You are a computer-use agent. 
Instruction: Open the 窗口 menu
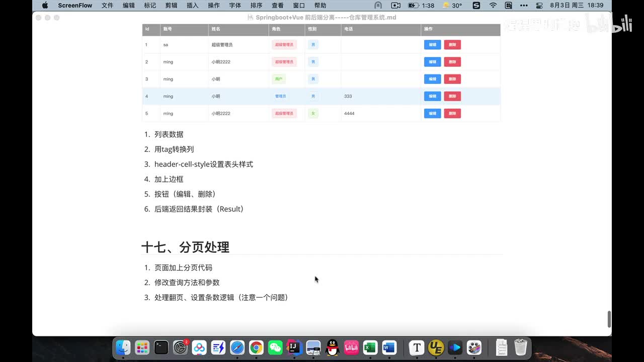click(299, 6)
